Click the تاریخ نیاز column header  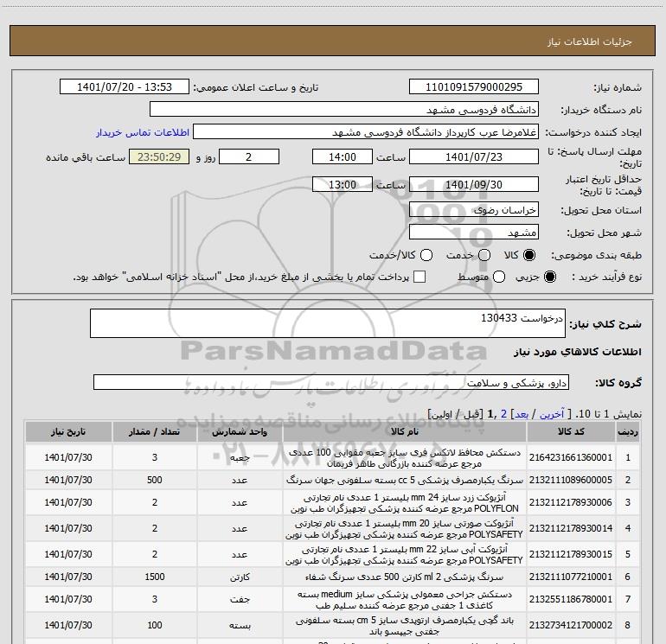click(68, 431)
